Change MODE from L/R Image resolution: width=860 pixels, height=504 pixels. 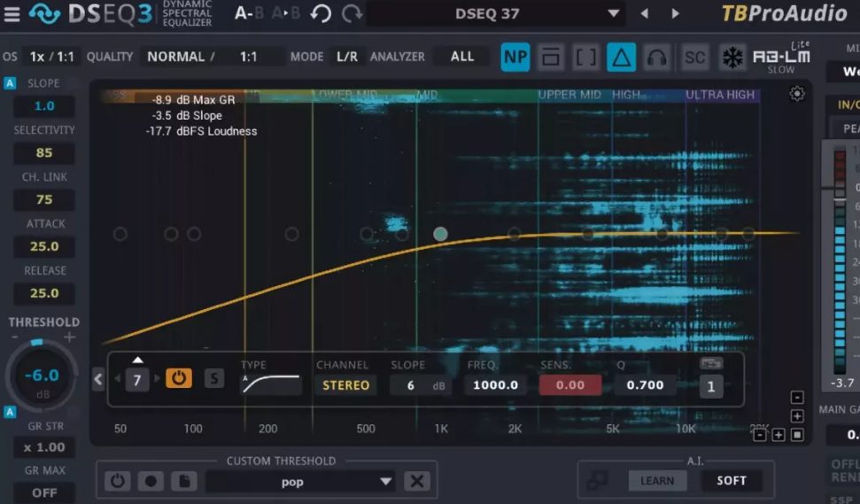tap(346, 57)
